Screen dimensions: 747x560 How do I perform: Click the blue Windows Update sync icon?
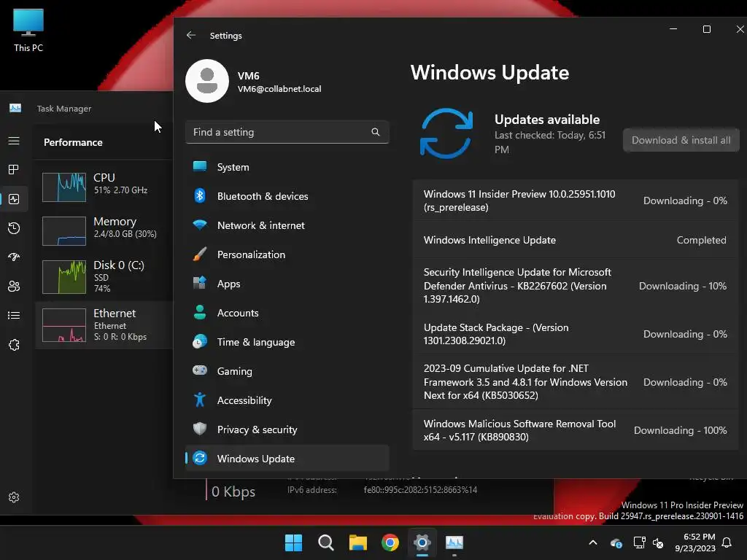coord(446,134)
